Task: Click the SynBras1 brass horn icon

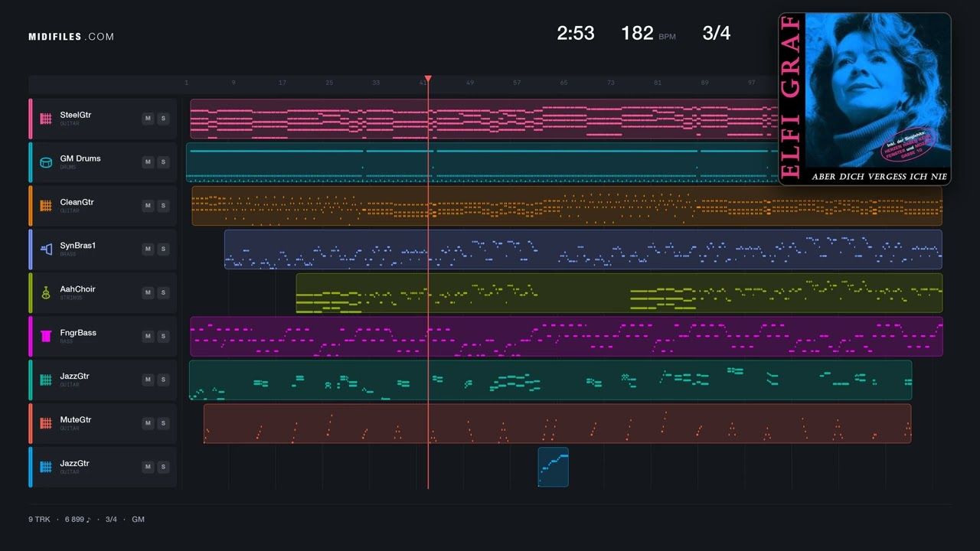Action: (x=46, y=249)
